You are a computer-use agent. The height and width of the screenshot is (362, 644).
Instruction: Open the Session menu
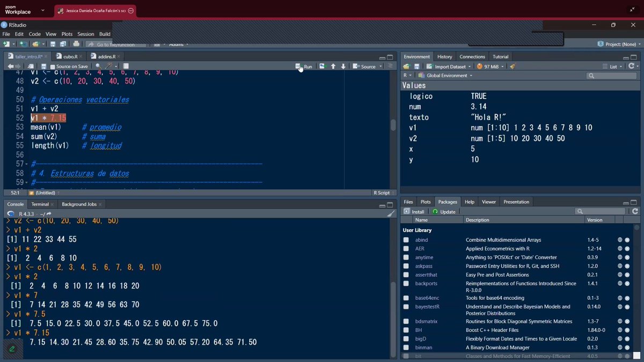tap(86, 34)
